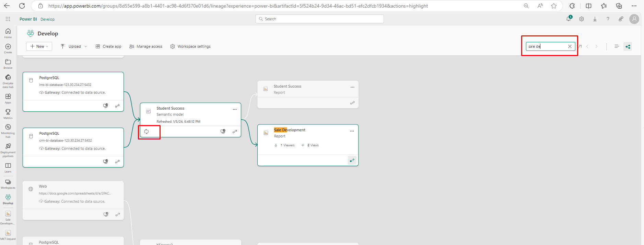Open Manage access
The height and width of the screenshot is (245, 644).
click(146, 46)
